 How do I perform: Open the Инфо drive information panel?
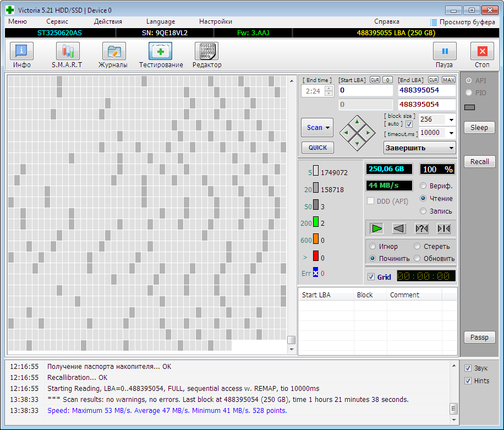click(21, 55)
